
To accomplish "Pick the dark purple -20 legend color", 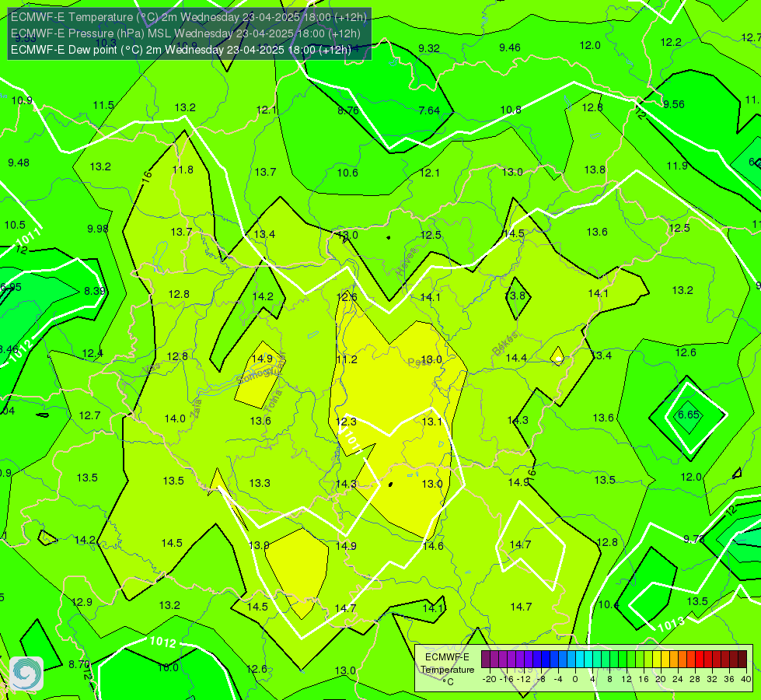I will coord(486,660).
